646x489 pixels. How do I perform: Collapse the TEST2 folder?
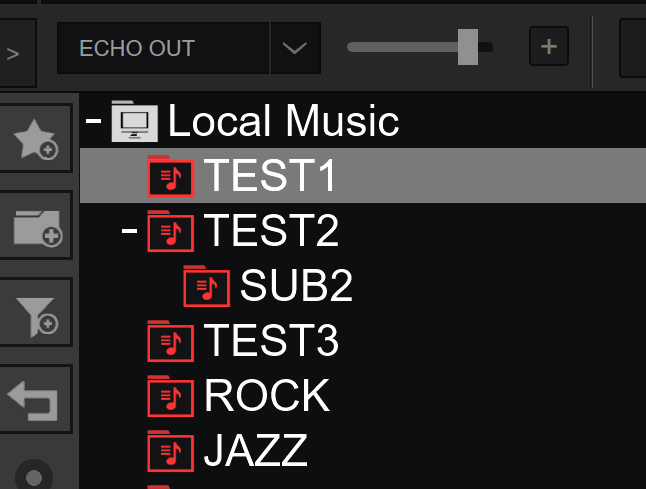tap(129, 231)
